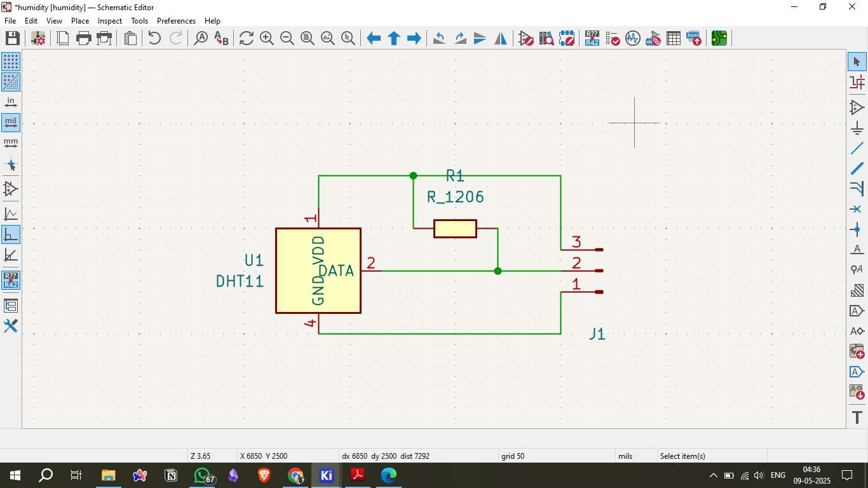868x488 pixels.
Task: Save the schematic with the floppy disk icon
Action: [12, 38]
